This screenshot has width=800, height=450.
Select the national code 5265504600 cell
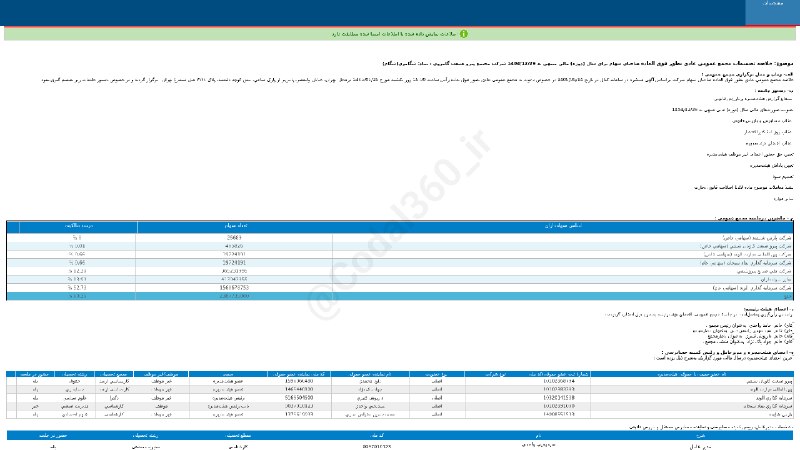299,397
